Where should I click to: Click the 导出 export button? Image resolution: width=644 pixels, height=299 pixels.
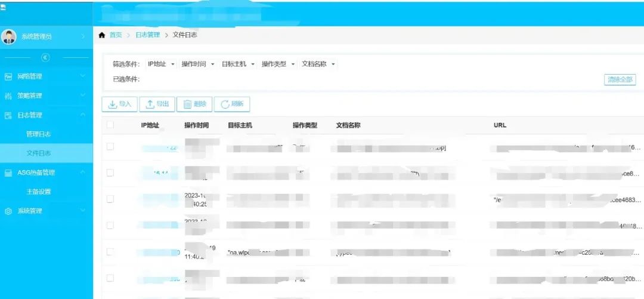click(x=157, y=104)
